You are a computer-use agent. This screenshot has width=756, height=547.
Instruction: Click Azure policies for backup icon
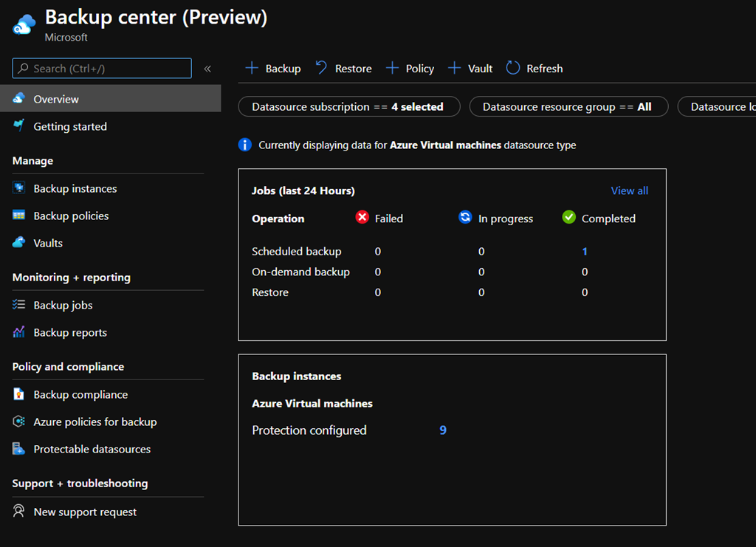click(19, 422)
